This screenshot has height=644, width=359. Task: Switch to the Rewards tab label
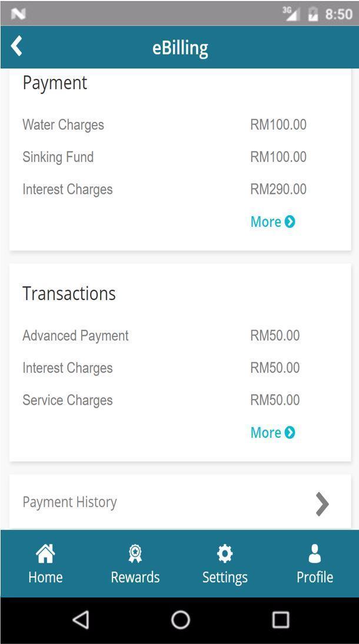coord(135,577)
